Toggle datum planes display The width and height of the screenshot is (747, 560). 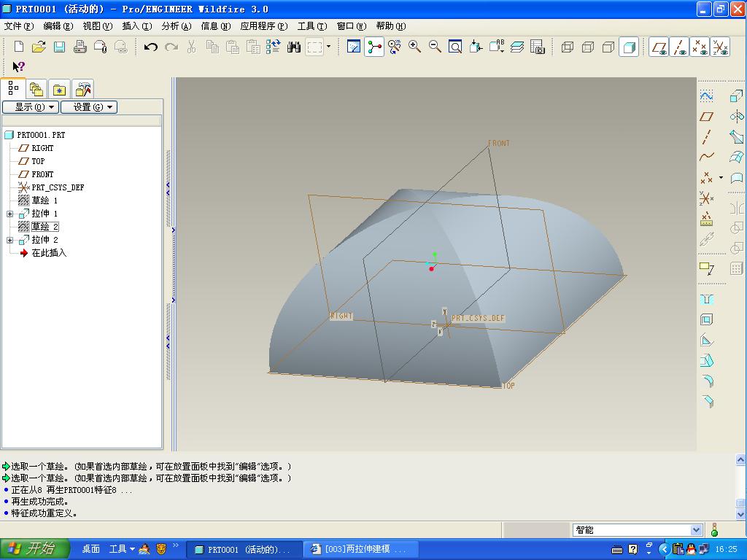tap(659, 47)
